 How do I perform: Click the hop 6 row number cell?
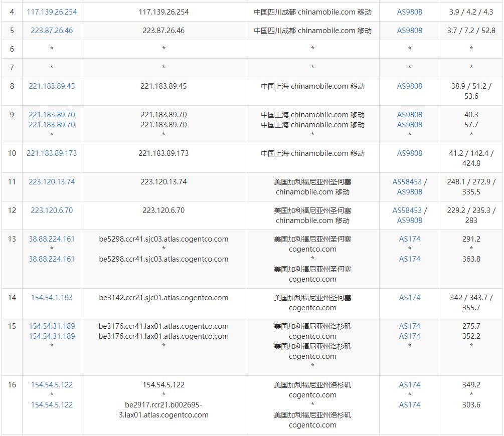tap(12, 49)
